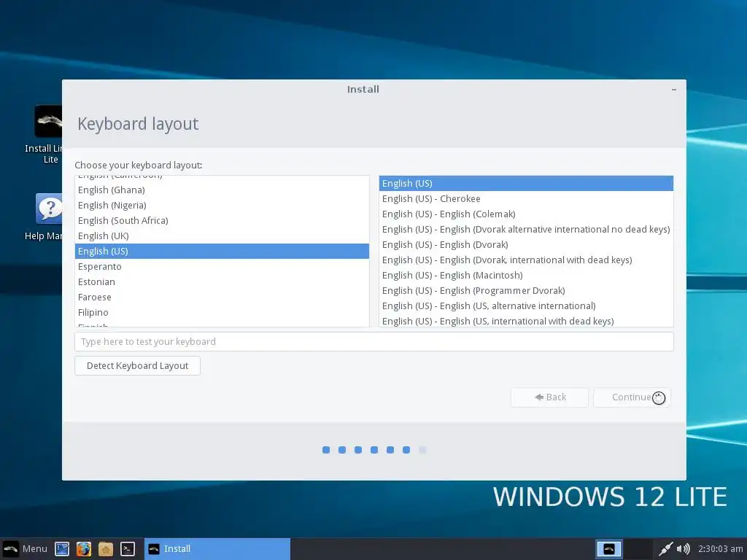Select Dvorak, international with dead keys variant
Image resolution: width=747 pixels, height=560 pixels.
point(526,260)
